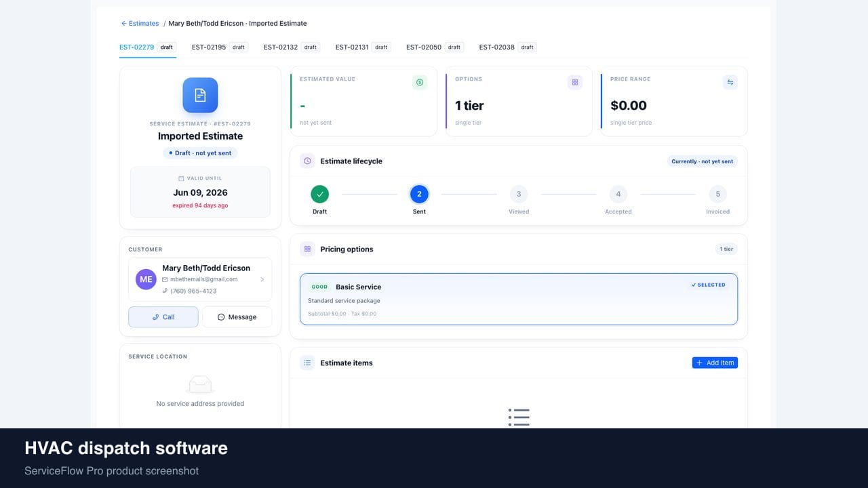
Task: Click the $0.00 price range value
Action: pyautogui.click(x=629, y=105)
